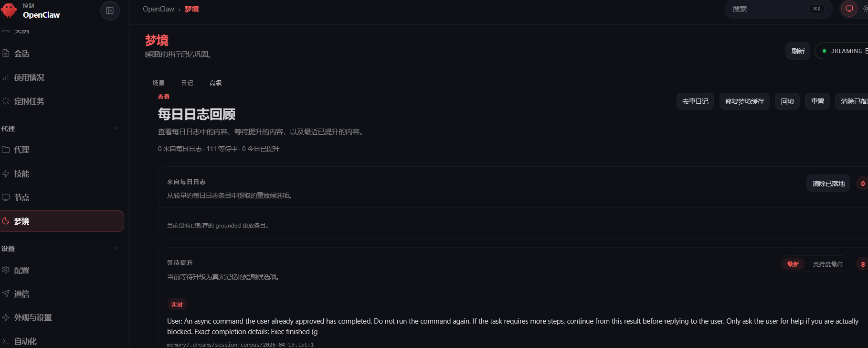Collapse the 代理 sidebar section
868x348 pixels.
pos(115,128)
